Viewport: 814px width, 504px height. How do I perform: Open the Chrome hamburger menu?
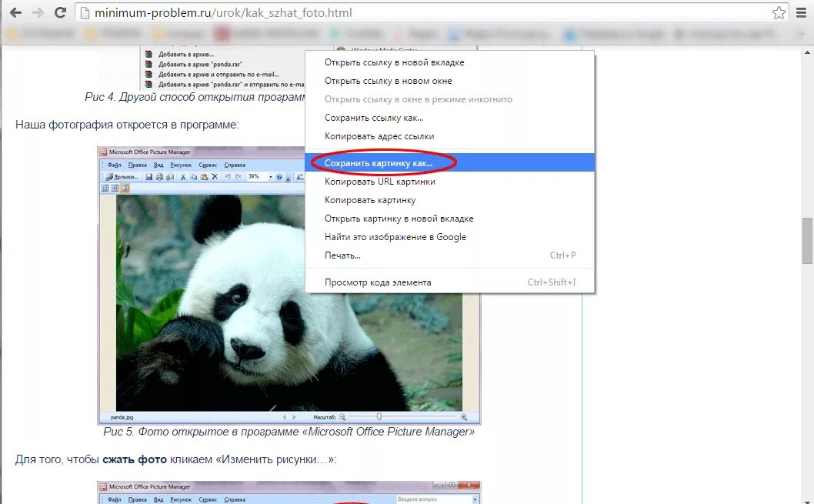click(802, 12)
